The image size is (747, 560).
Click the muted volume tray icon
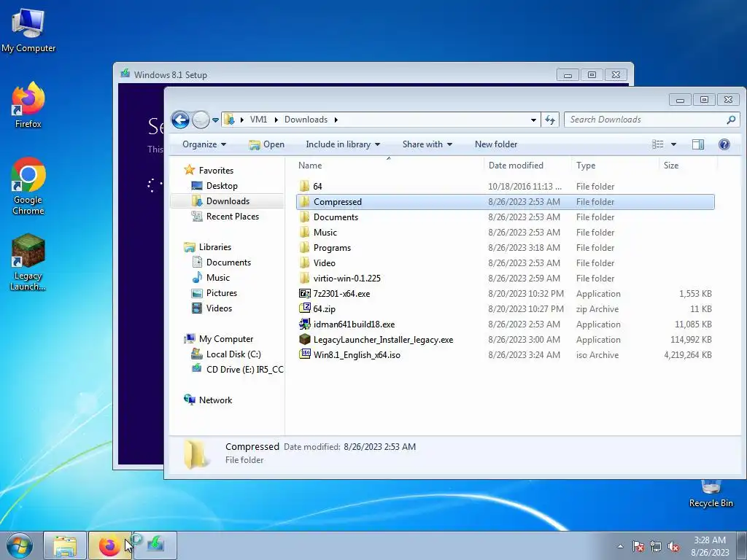click(x=673, y=547)
